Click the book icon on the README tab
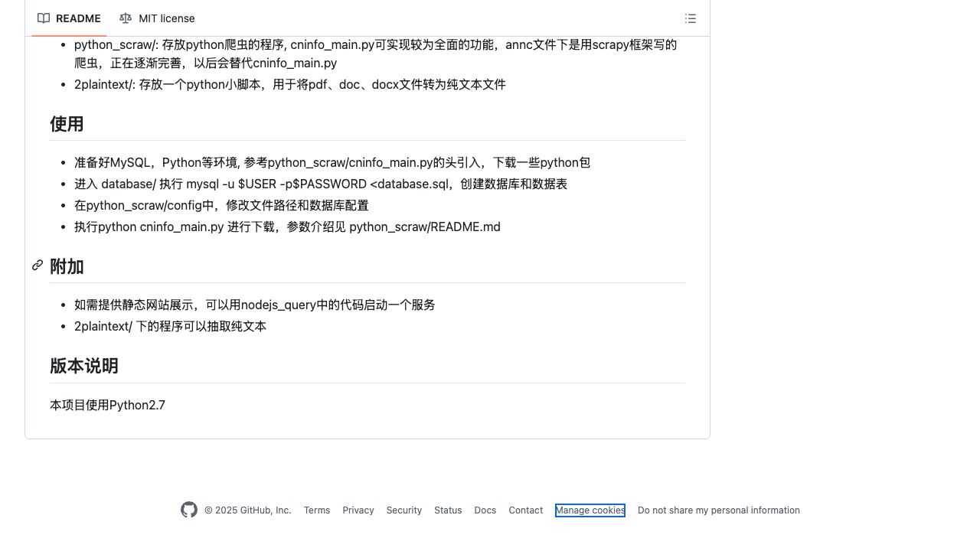Screen dimensions: 980x551 (44, 18)
